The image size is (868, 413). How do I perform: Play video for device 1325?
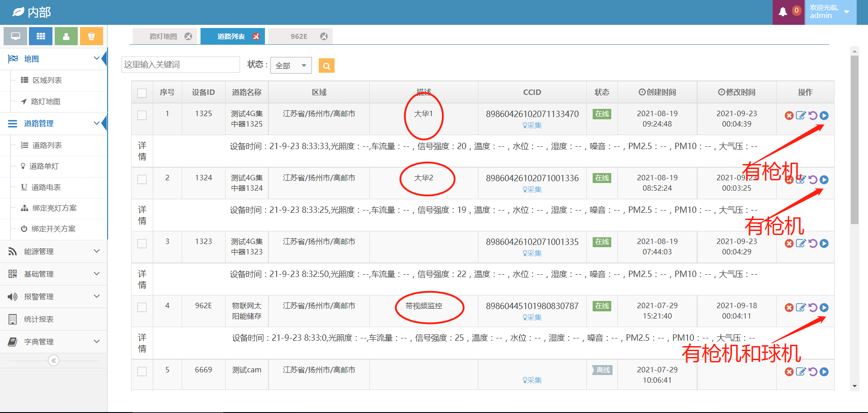pyautogui.click(x=824, y=116)
